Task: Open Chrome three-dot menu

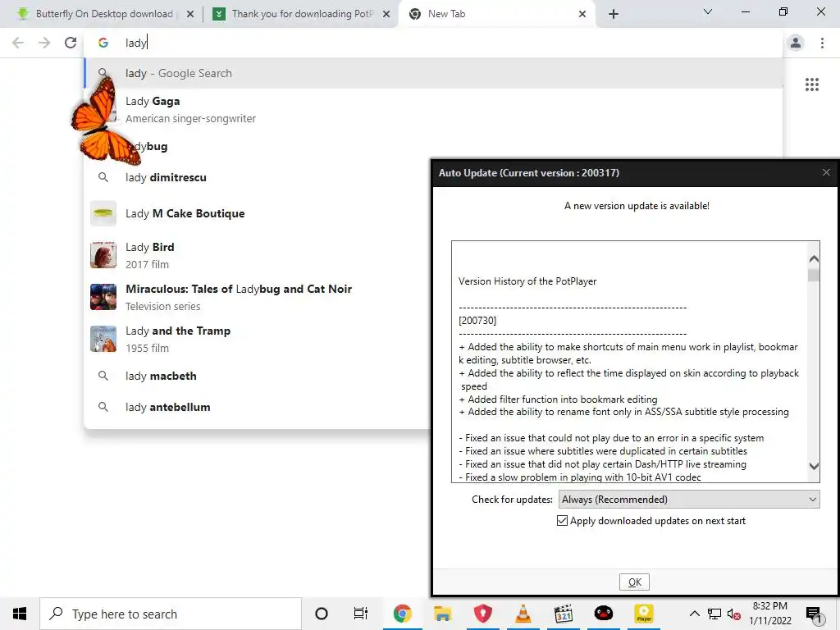Action: click(x=822, y=43)
